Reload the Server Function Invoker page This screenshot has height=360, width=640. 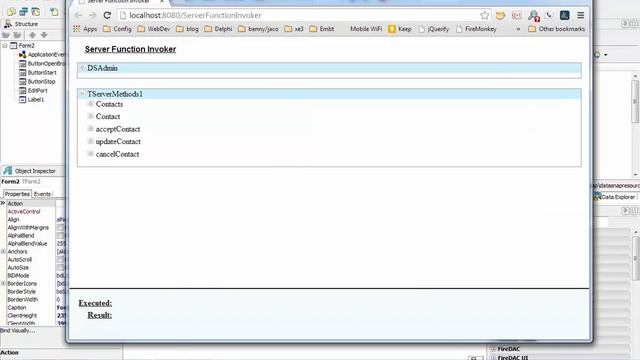click(x=107, y=16)
